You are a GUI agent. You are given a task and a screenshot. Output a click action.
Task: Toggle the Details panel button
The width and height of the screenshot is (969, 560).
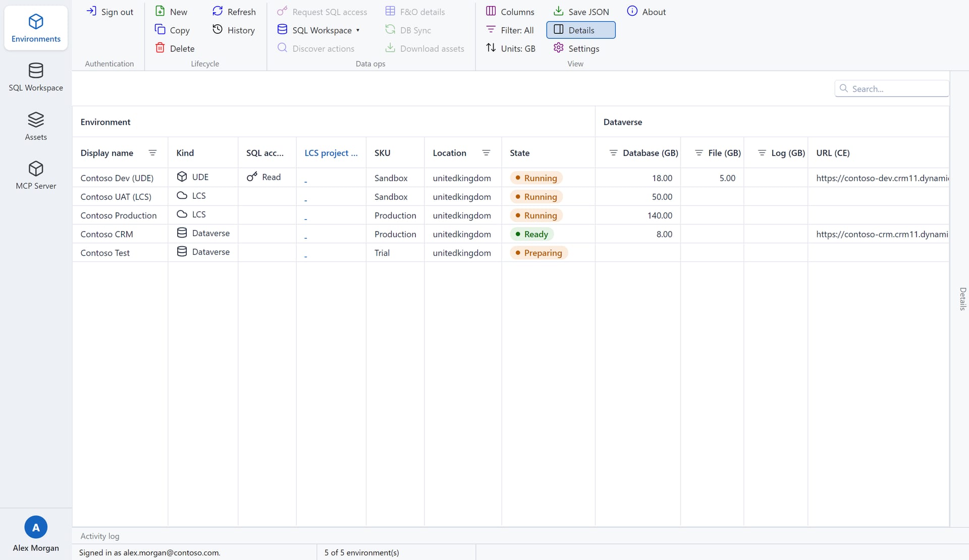(581, 30)
